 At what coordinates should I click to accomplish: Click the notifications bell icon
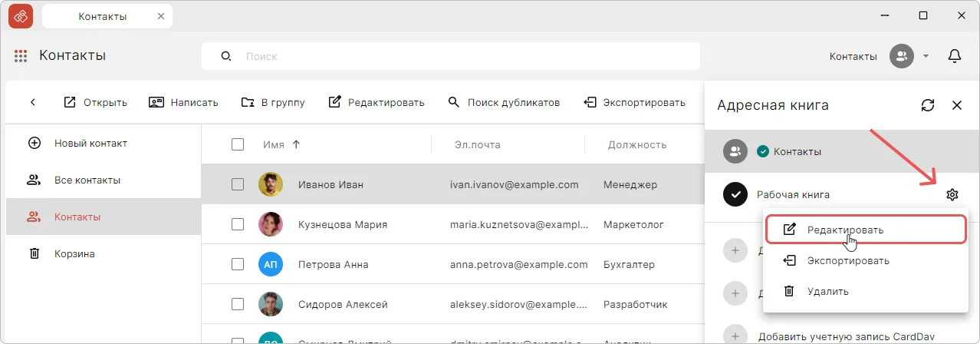(955, 56)
